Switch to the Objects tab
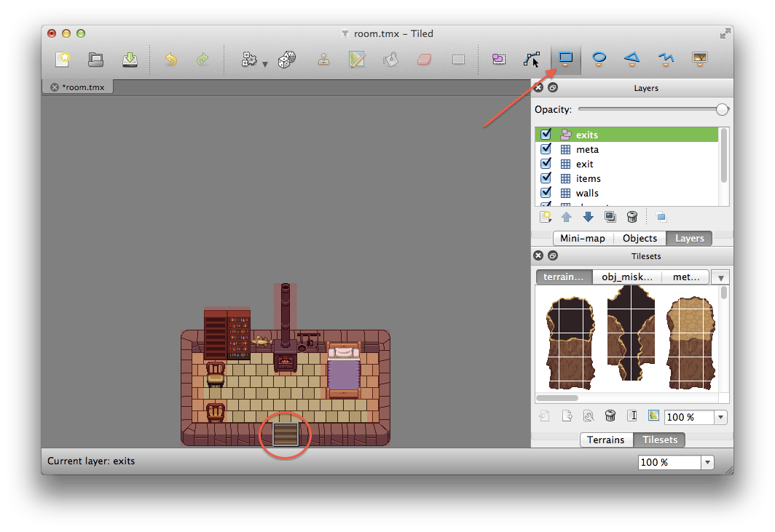Image resolution: width=775 pixels, height=532 pixels. click(640, 238)
